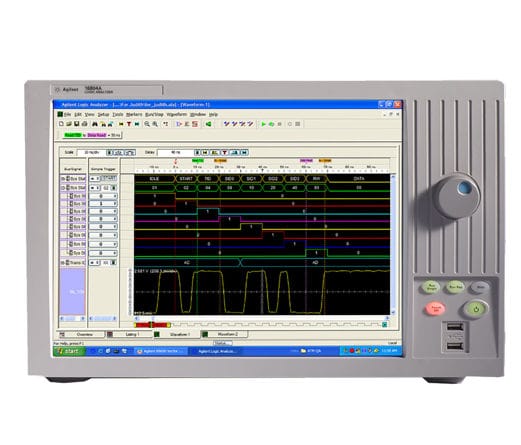Click the Stop acquisition toolbar icon
This screenshot has height=445, width=521.
[x=280, y=124]
